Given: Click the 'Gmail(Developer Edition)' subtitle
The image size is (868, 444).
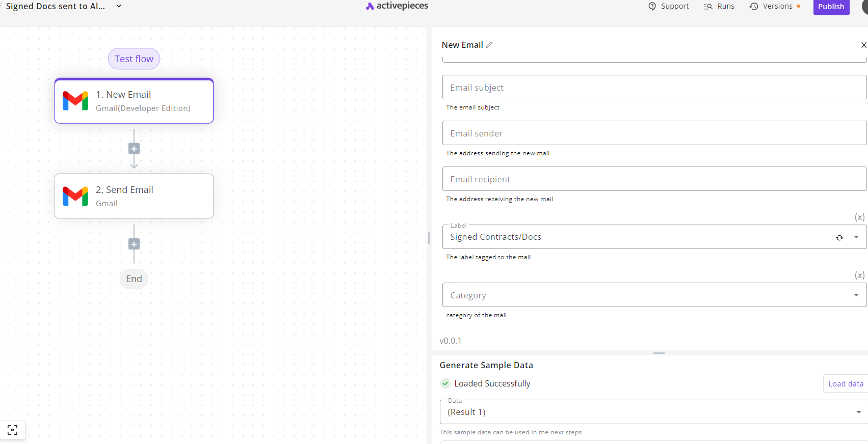Looking at the screenshot, I should [143, 108].
